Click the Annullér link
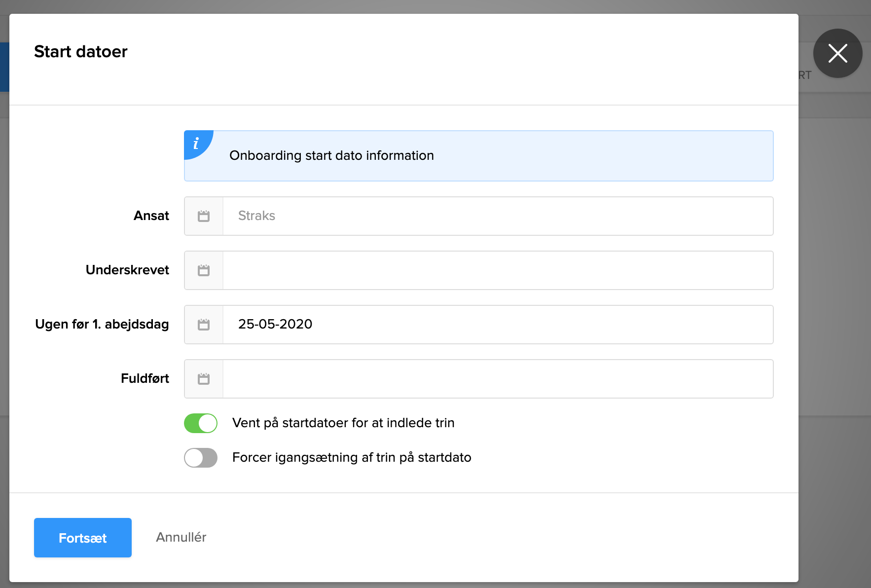Screen dimensions: 871x588 181,537
